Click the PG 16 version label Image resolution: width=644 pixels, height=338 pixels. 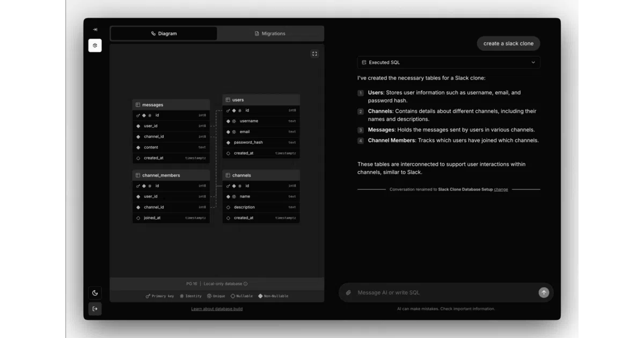192,284
